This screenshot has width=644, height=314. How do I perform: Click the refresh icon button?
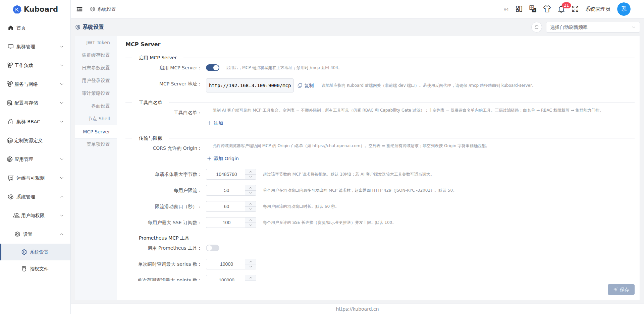coord(537,27)
